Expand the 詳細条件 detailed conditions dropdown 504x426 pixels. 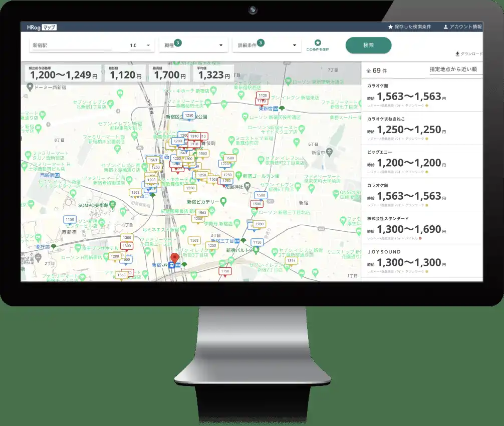[x=267, y=46]
